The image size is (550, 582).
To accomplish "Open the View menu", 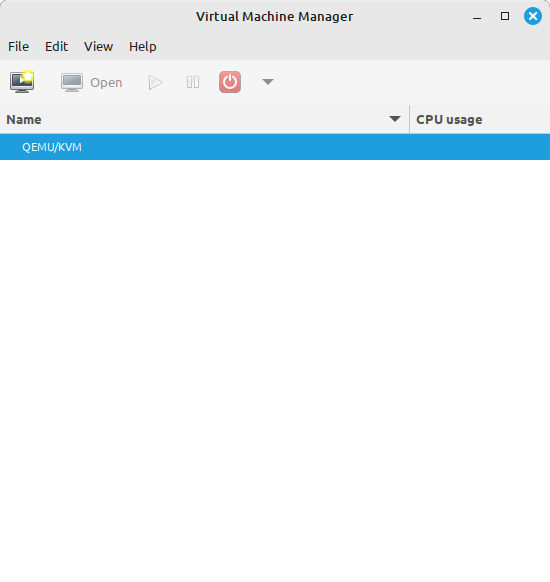I will [x=98, y=46].
